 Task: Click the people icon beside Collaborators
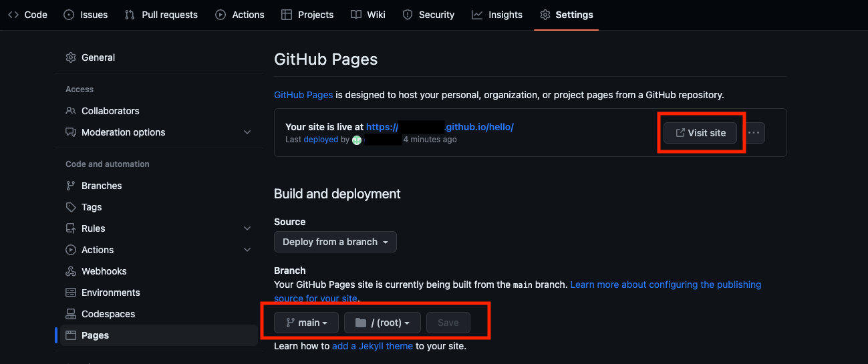coord(71,111)
